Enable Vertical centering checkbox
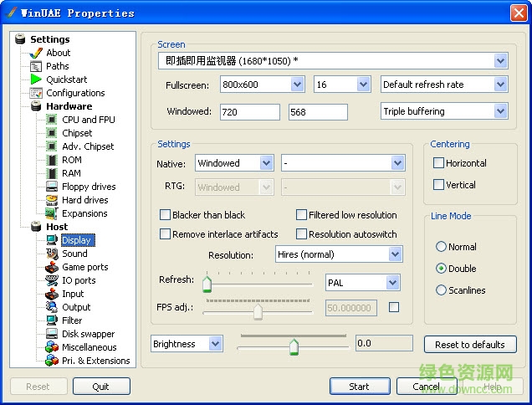Screen dimensions: 532x405 click(438, 185)
